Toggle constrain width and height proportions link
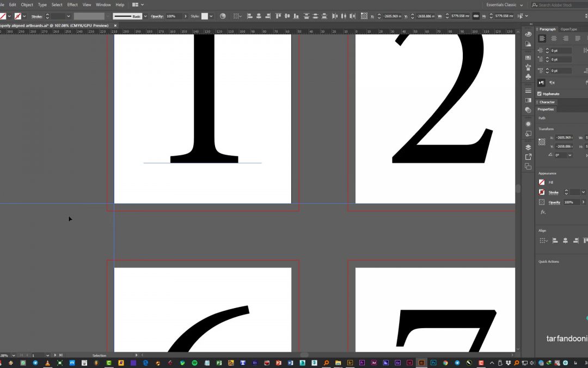 476,16
